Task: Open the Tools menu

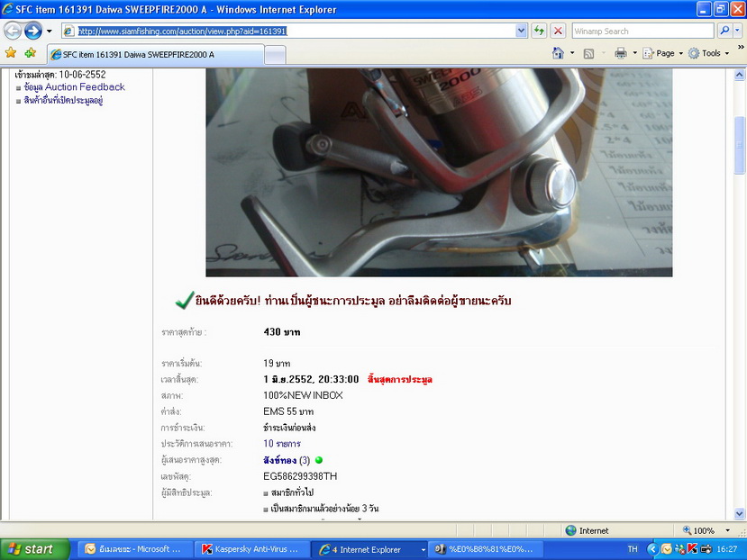Action: 709,53
